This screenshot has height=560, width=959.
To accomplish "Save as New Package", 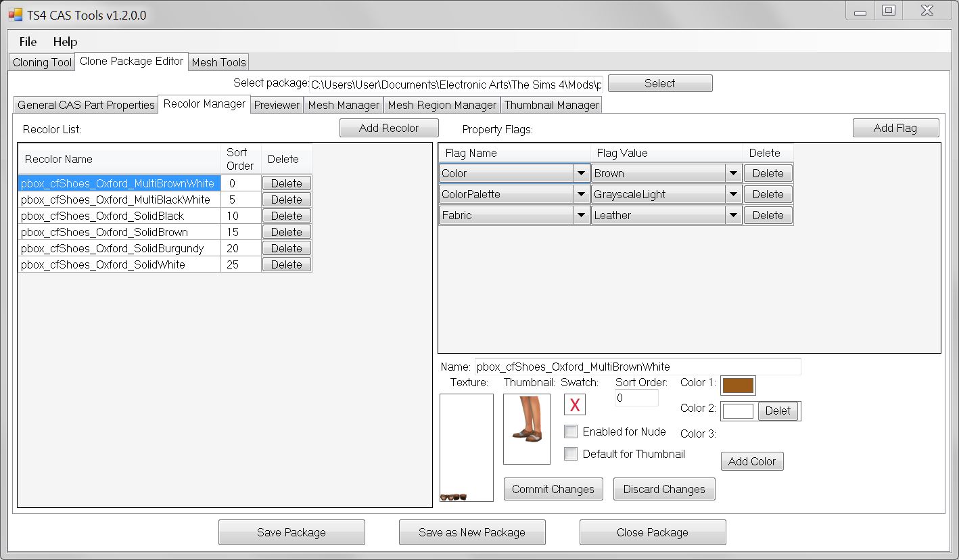I will (x=472, y=532).
